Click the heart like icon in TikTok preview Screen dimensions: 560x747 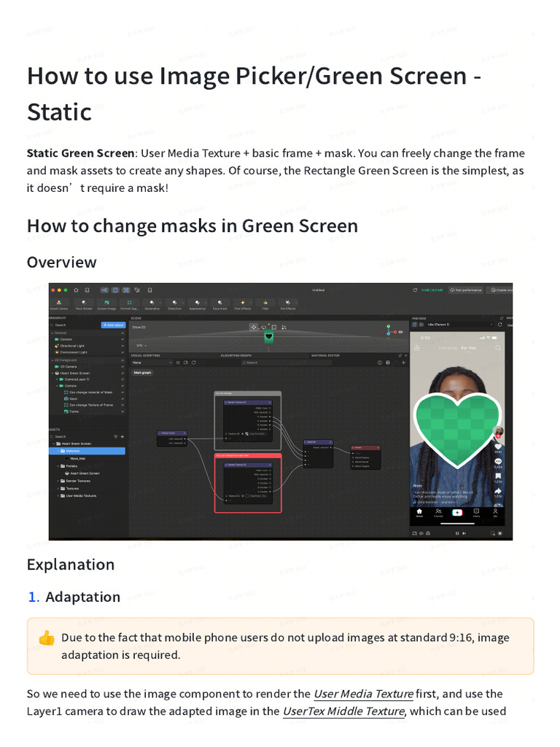click(498, 446)
